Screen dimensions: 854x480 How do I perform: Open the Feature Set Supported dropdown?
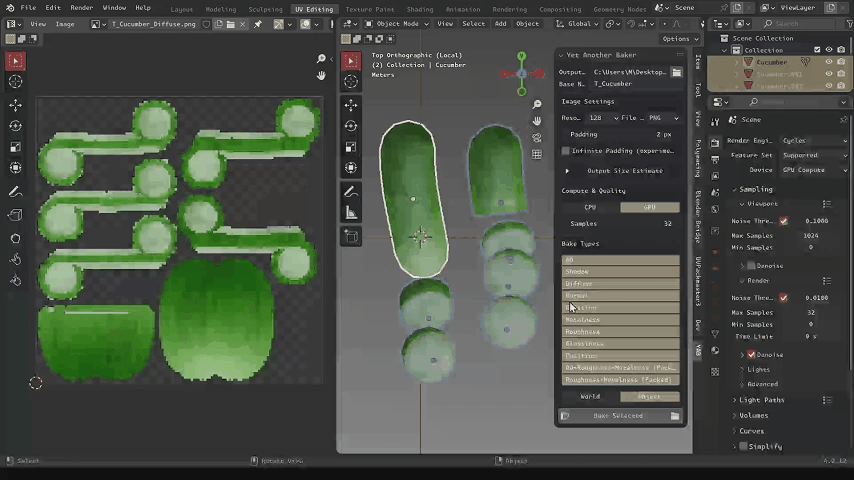pyautogui.click(x=814, y=155)
